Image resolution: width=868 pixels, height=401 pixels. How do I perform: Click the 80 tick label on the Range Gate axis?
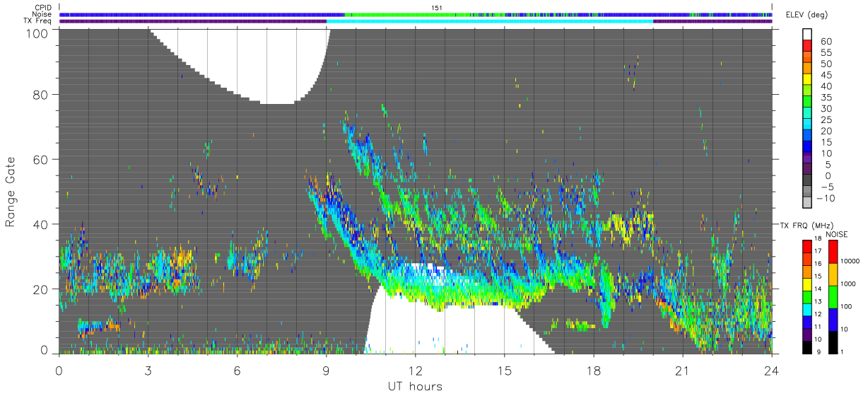[40, 94]
